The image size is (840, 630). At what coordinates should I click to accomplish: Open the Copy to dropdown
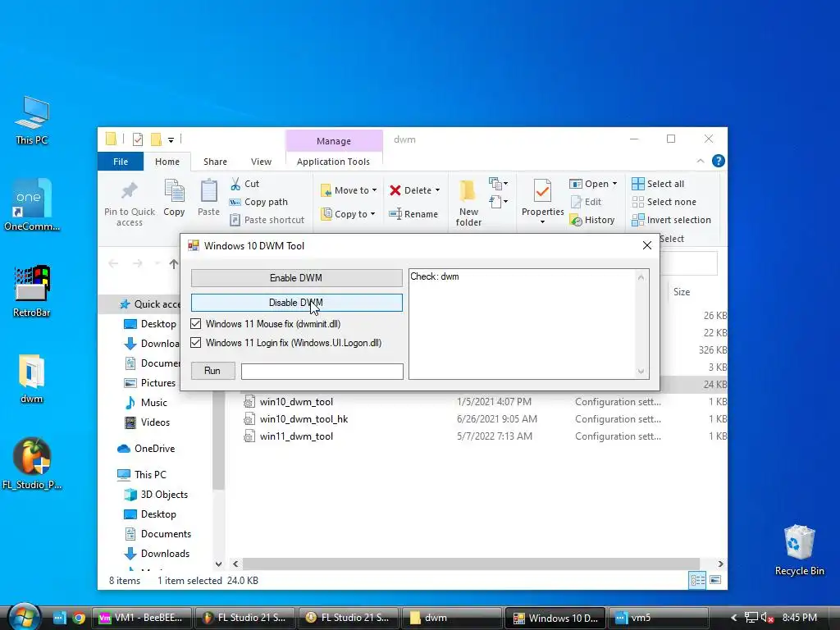click(348, 214)
